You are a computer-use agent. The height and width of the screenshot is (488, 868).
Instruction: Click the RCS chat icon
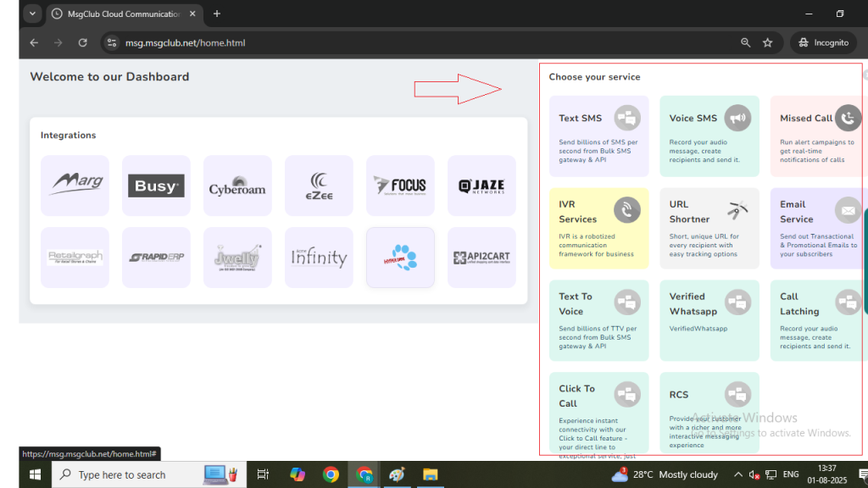coord(738,395)
